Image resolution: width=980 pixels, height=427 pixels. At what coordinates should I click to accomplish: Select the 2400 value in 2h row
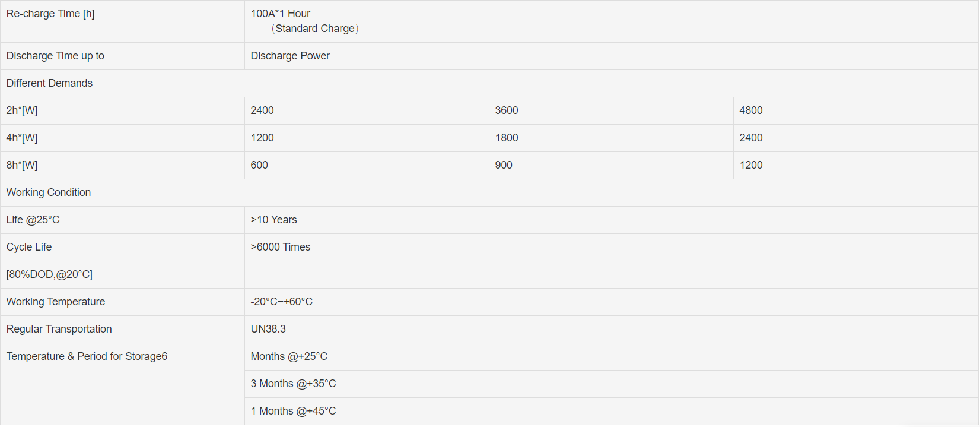262,110
